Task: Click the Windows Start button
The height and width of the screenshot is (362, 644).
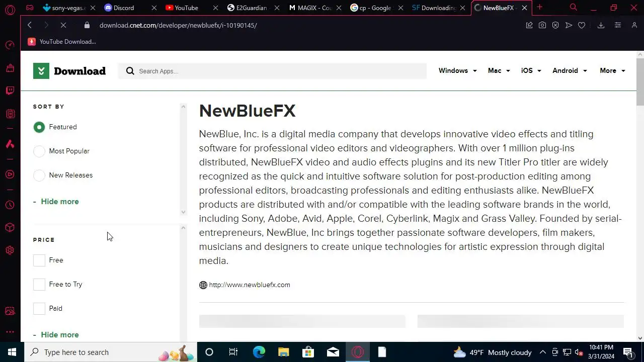Action: click(x=12, y=352)
